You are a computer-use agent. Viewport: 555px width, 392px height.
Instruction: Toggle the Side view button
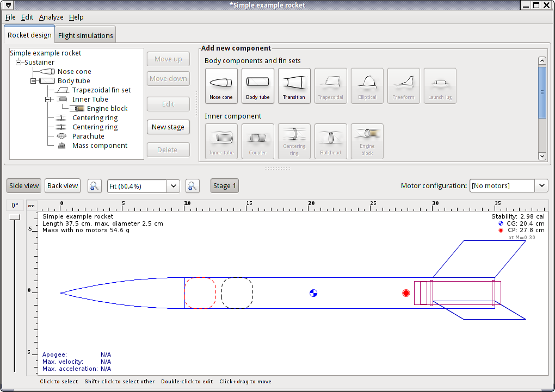(x=24, y=186)
